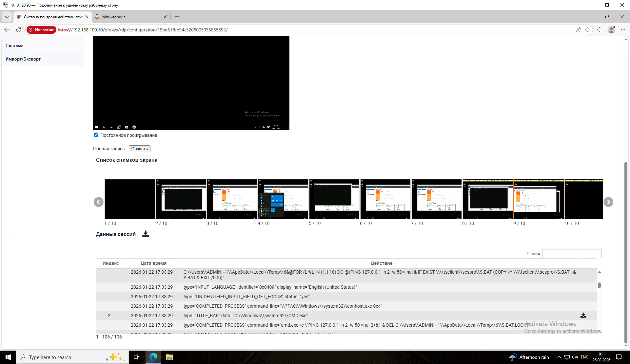630x364 pixels.
Task: Click the Not secure badge
Action: click(42, 30)
